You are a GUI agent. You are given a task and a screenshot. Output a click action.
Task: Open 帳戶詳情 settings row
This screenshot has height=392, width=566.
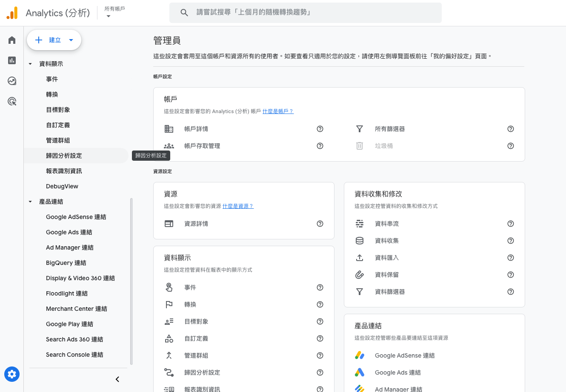244,129
